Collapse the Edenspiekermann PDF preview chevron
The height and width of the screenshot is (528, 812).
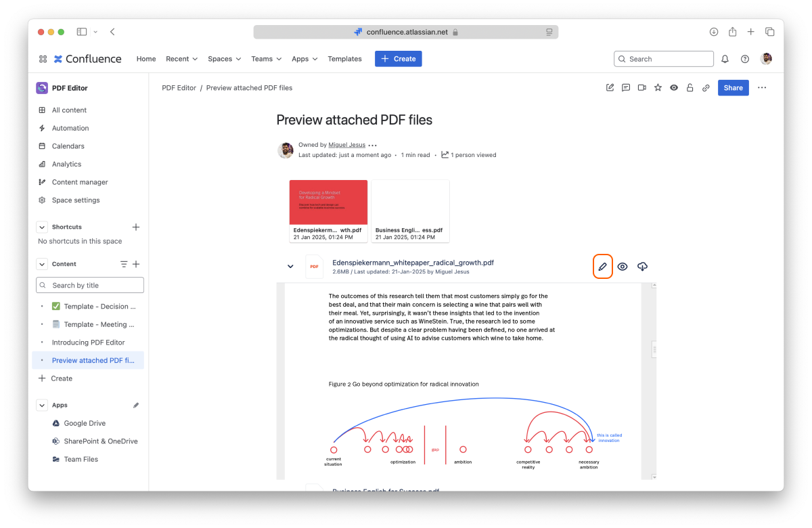click(x=290, y=266)
